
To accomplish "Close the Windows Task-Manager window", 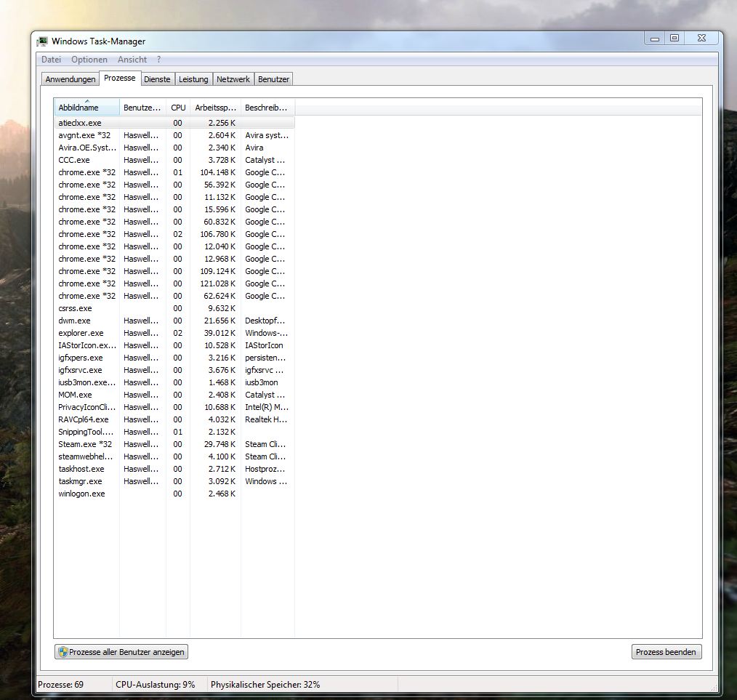I will point(701,39).
